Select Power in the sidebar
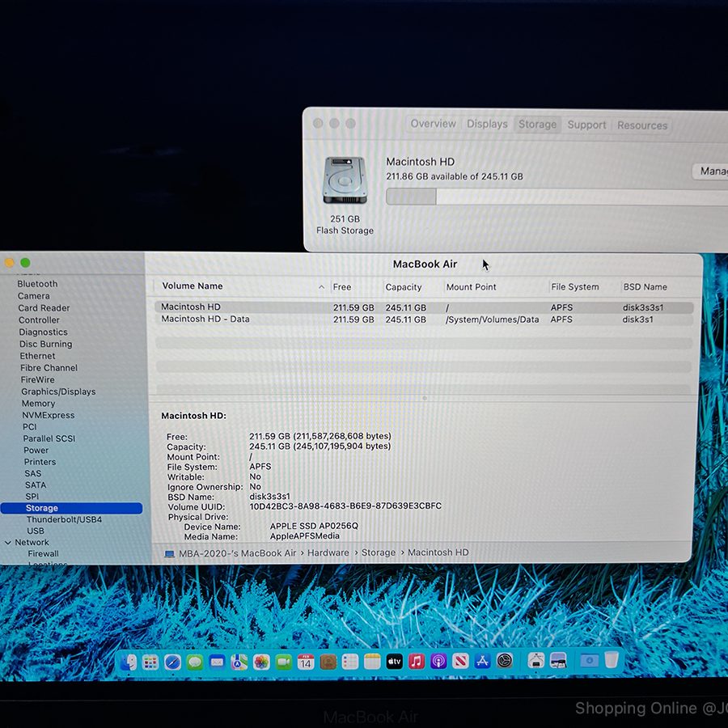The width and height of the screenshot is (728, 728). 36,451
